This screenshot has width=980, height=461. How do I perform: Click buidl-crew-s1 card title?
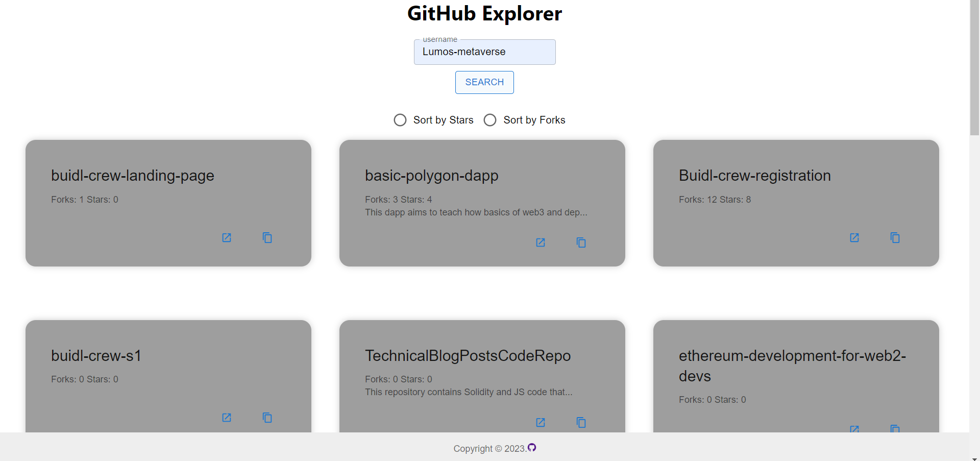click(96, 356)
